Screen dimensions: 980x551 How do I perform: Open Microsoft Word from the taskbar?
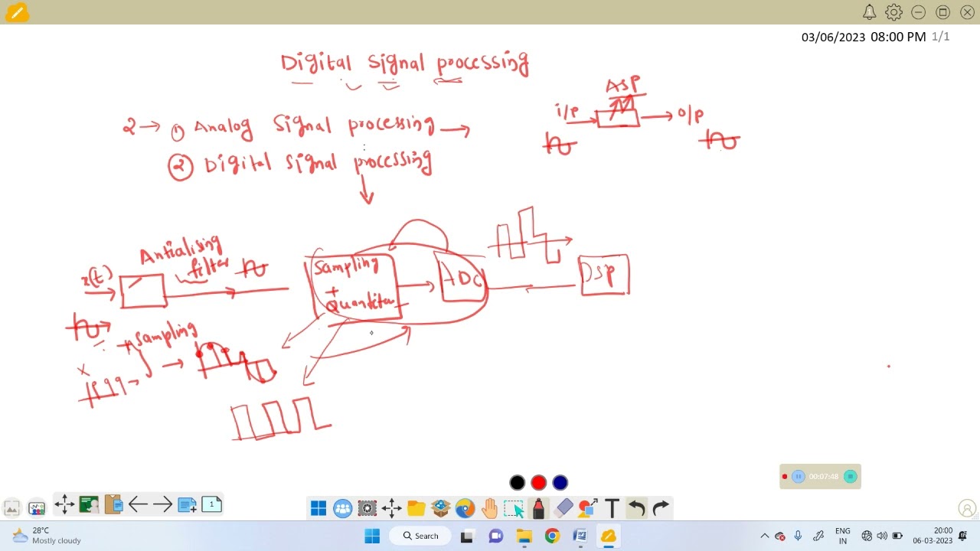coord(580,536)
